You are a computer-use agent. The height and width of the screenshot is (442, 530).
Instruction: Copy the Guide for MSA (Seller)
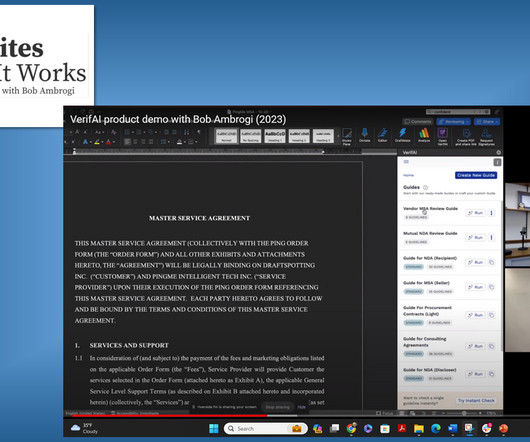[491, 287]
